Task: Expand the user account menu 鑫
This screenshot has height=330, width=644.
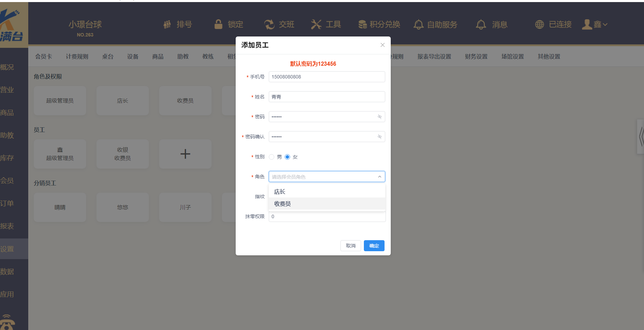Action: coord(595,24)
